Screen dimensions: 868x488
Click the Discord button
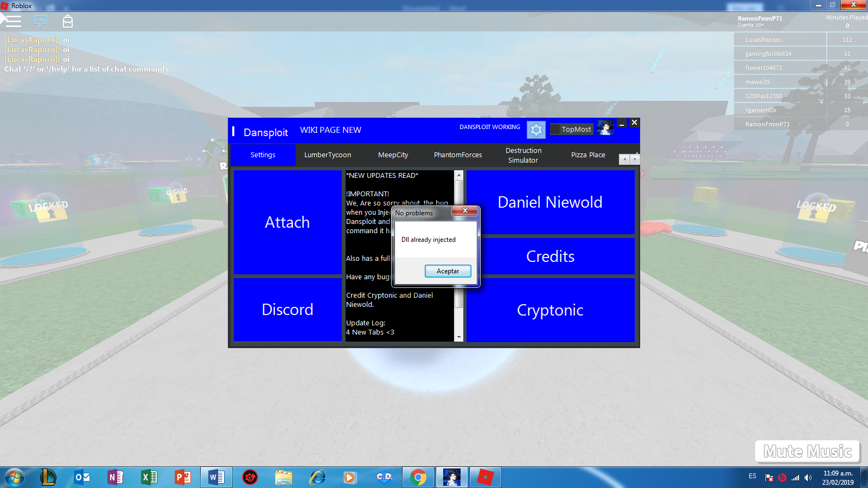point(288,310)
